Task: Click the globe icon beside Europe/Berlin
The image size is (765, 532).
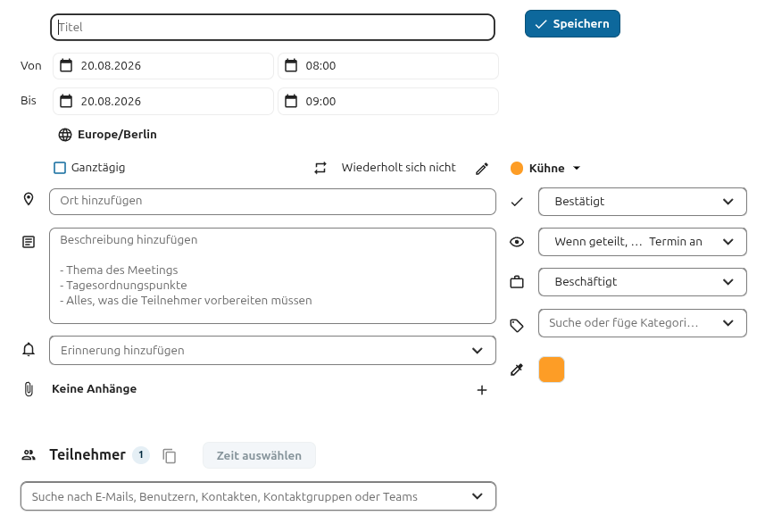Action: point(65,135)
